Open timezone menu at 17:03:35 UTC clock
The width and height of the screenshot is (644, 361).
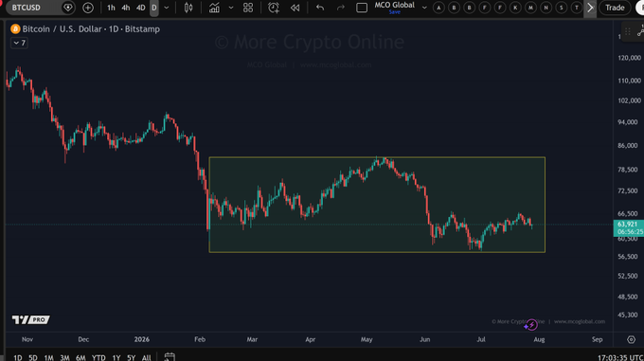(x=620, y=358)
